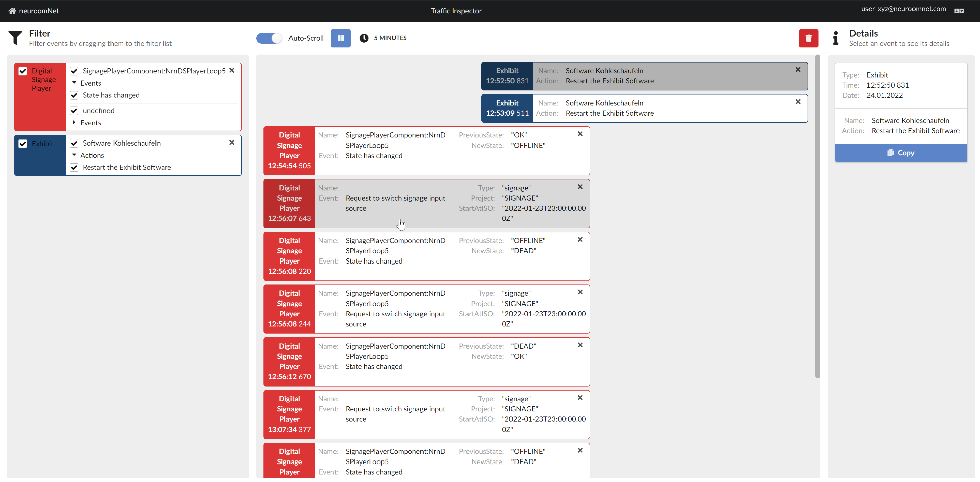Image resolution: width=980 pixels, height=482 pixels.
Task: Expand the Actions tree item
Action: tap(75, 155)
